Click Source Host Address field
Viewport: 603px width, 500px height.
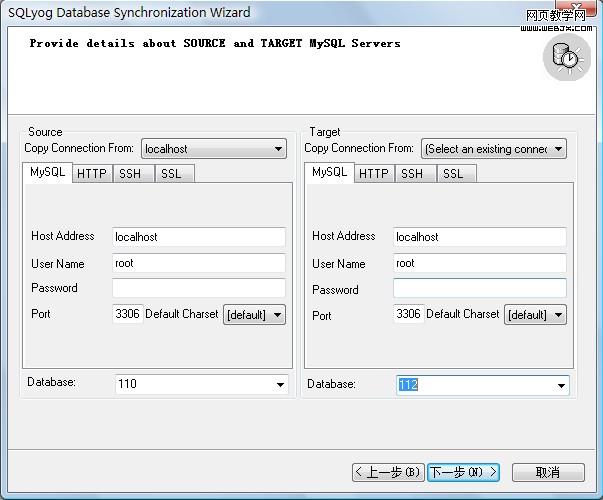pyautogui.click(x=199, y=237)
